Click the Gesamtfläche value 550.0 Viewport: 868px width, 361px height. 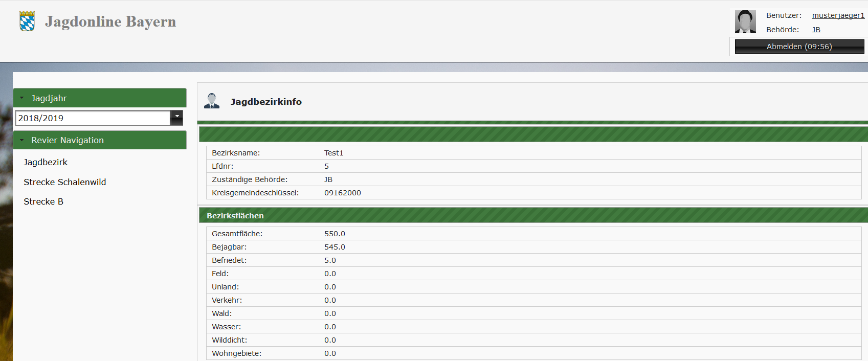[x=335, y=234]
